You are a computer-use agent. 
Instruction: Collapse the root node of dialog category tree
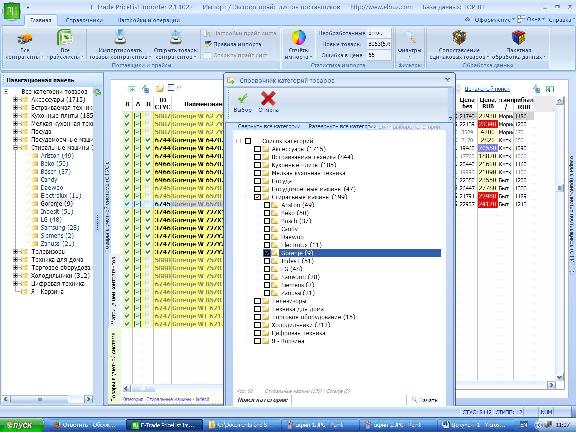(x=238, y=141)
